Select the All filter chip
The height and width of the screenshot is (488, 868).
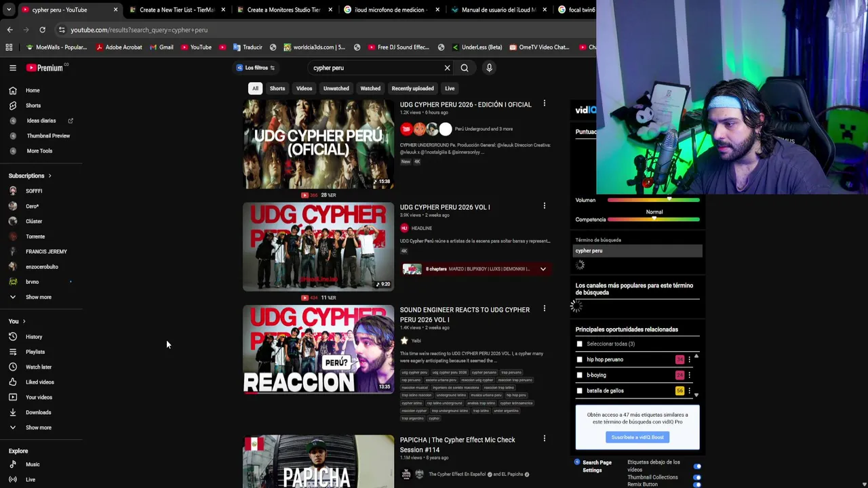pos(255,88)
